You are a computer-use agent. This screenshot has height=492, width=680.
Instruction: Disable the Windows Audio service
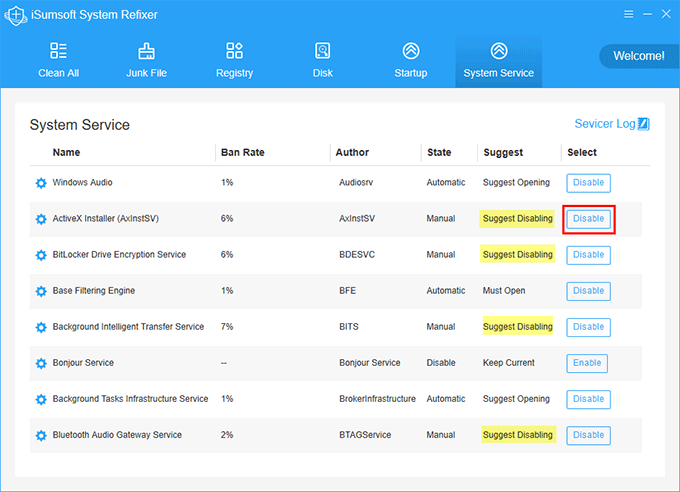point(588,183)
